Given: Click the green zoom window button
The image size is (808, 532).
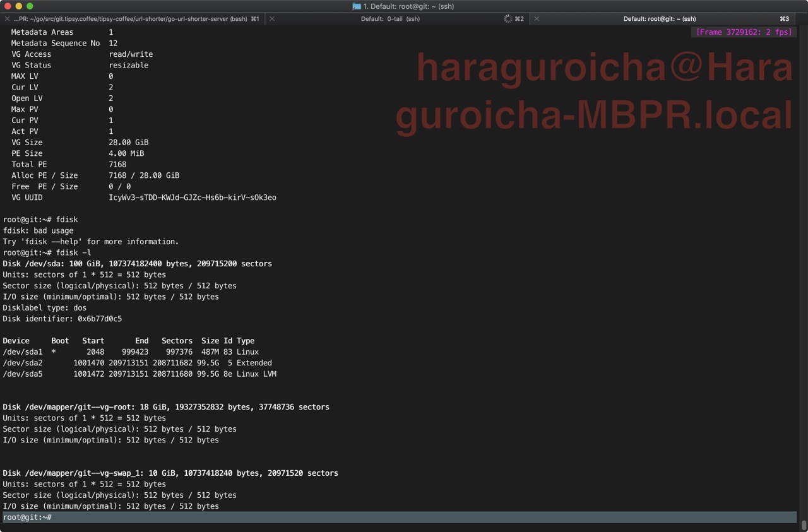Looking at the screenshot, I should [x=30, y=6].
